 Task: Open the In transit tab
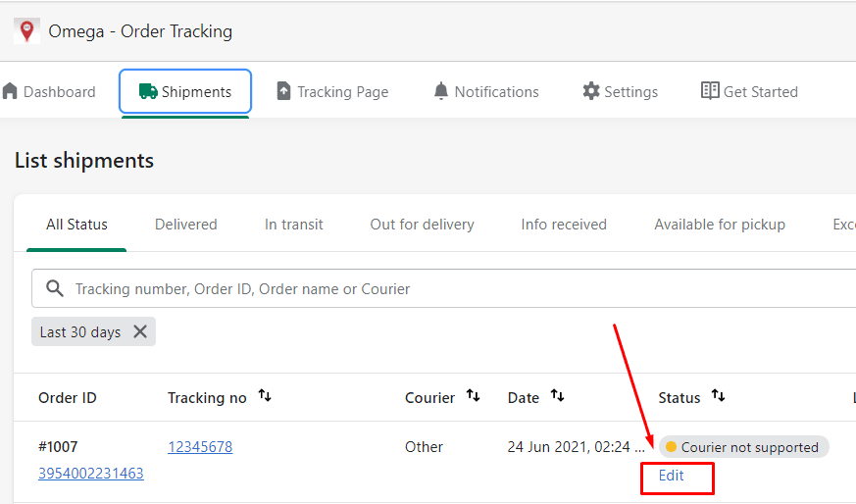coord(293,225)
